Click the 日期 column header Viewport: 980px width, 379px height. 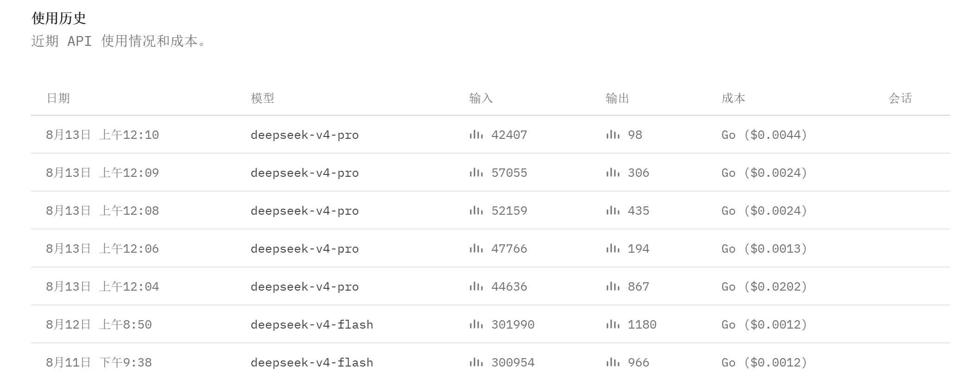58,98
